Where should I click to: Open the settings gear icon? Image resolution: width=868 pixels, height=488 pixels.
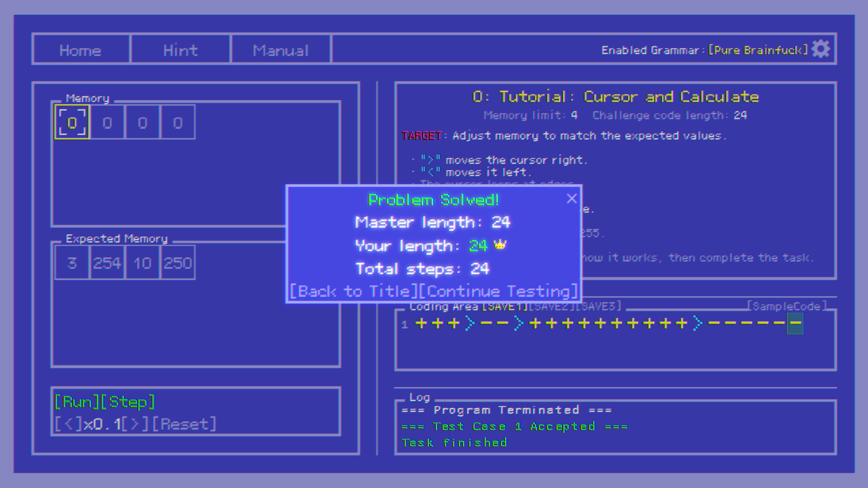pos(820,49)
